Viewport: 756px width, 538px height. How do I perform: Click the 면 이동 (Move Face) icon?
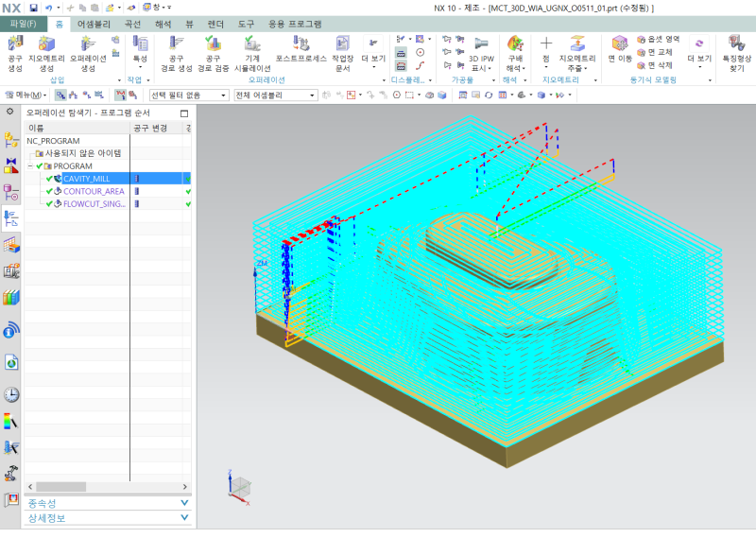[x=620, y=44]
